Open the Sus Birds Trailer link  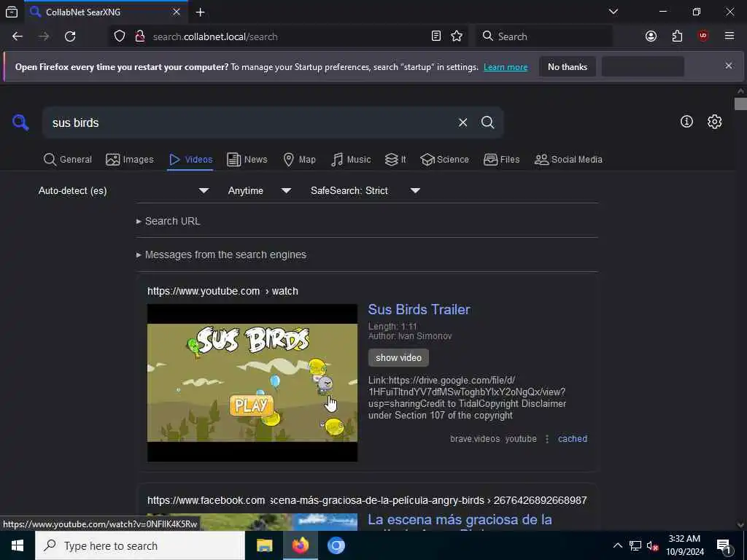click(x=419, y=309)
